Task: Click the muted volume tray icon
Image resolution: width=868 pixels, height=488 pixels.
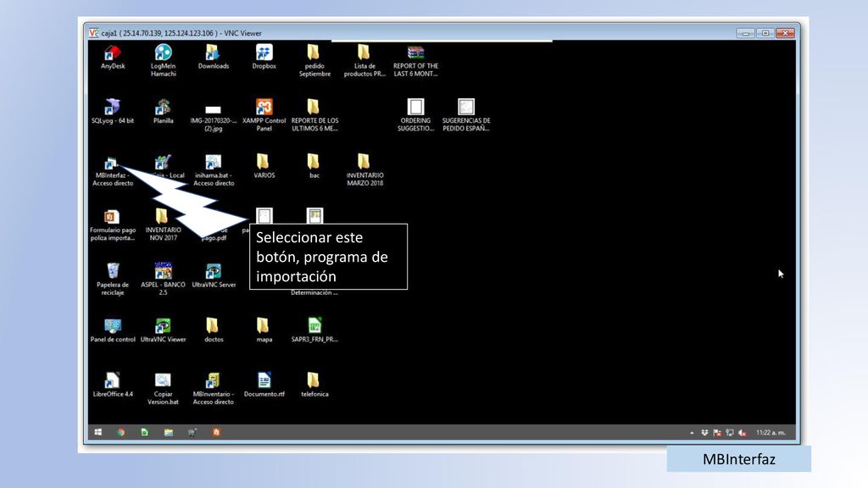Action: point(743,433)
